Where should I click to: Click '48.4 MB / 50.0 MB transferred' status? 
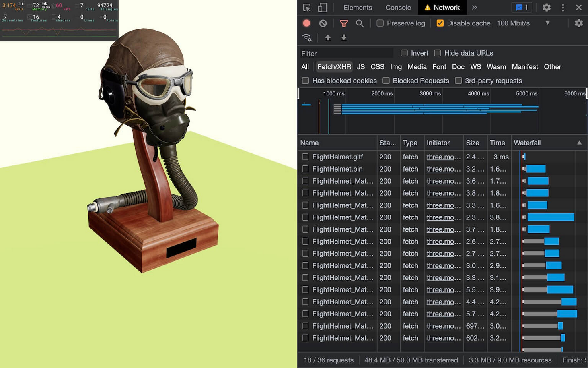pyautogui.click(x=411, y=360)
